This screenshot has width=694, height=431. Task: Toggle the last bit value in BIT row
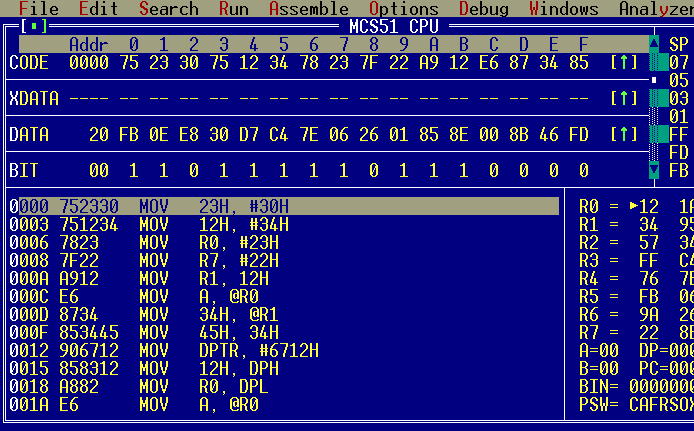[583, 171]
